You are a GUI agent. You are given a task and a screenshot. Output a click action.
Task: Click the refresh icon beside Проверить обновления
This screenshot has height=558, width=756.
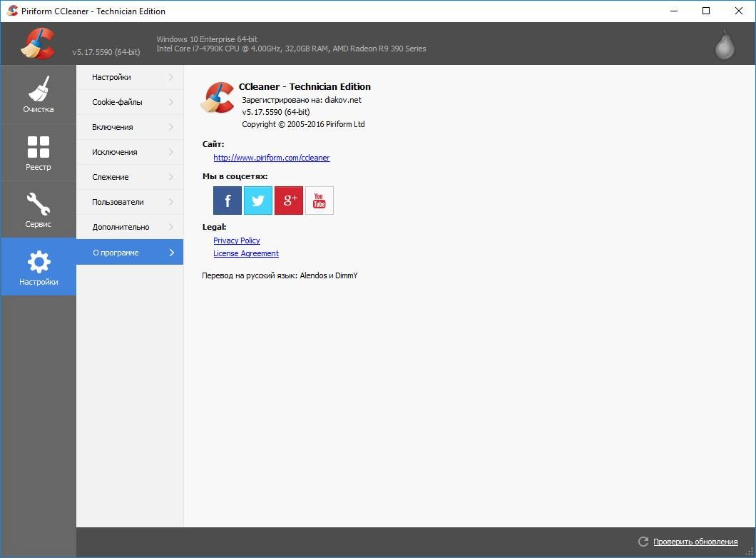click(x=643, y=542)
